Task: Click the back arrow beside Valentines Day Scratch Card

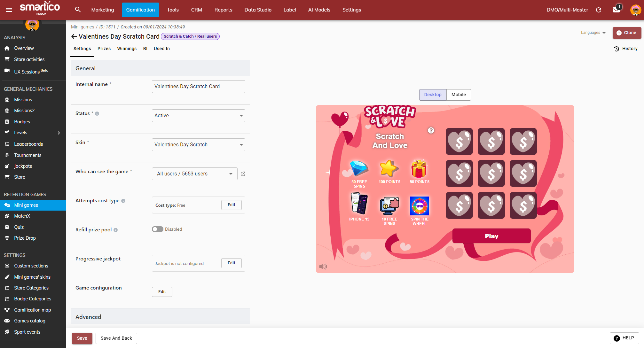Action: point(74,36)
